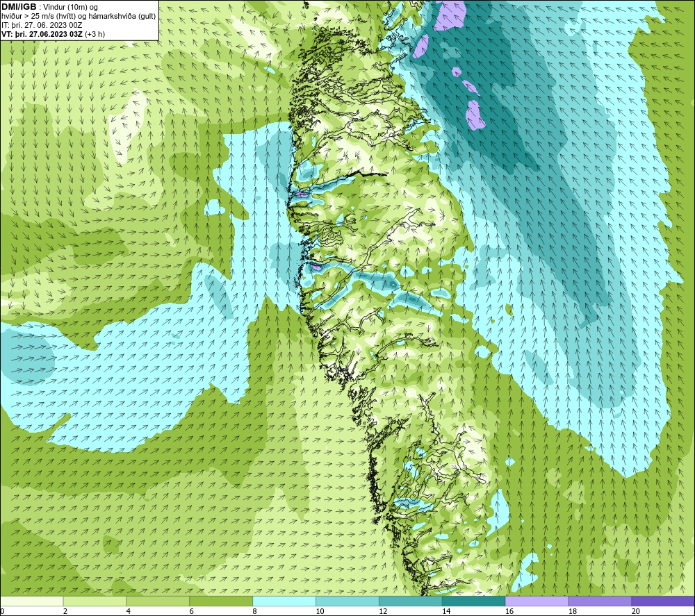
Task: Click the scale label '18'
Action: pyautogui.click(x=572, y=611)
